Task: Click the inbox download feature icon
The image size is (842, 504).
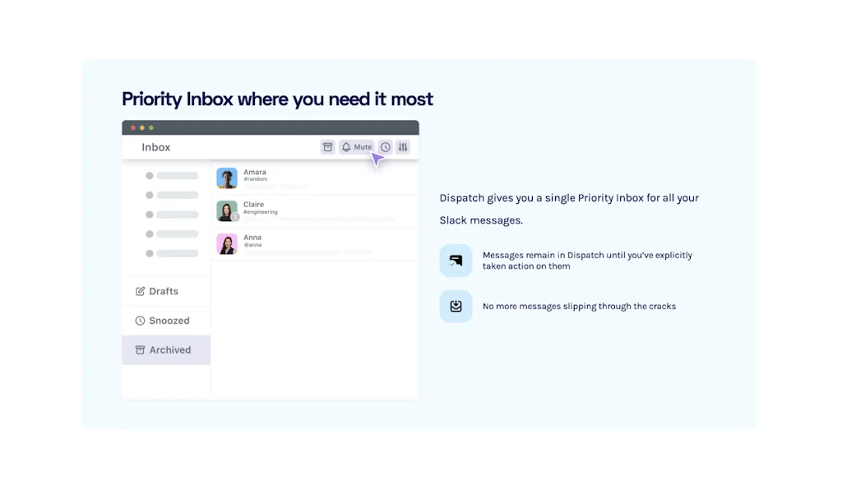Action: point(456,306)
